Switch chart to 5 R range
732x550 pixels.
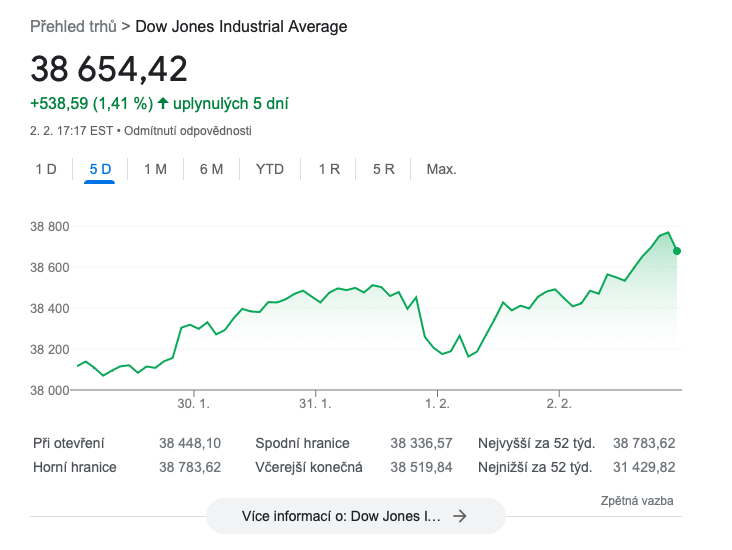(383, 169)
